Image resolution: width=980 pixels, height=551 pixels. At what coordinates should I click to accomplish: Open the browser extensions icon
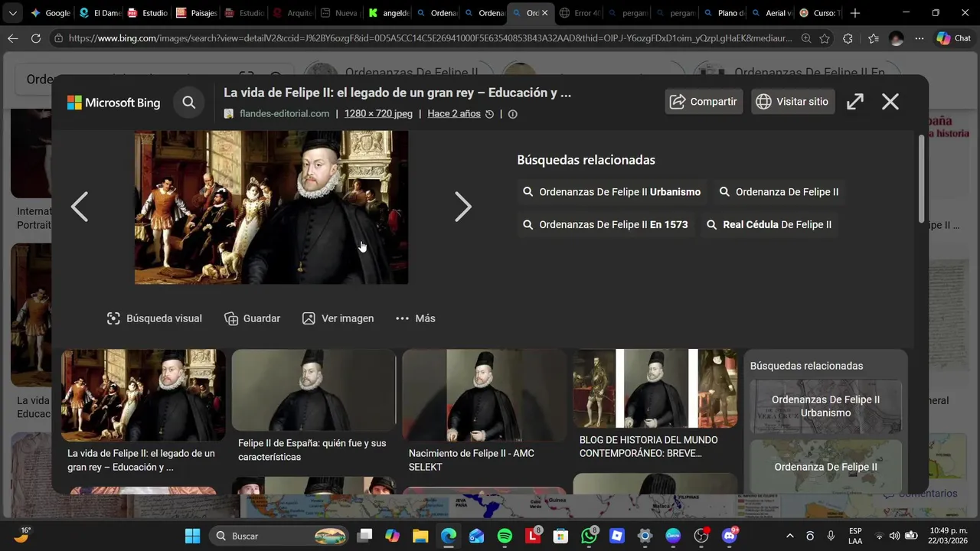[848, 38]
